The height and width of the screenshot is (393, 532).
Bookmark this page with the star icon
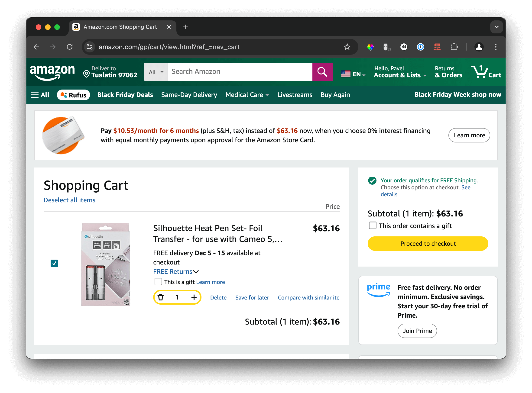(347, 47)
